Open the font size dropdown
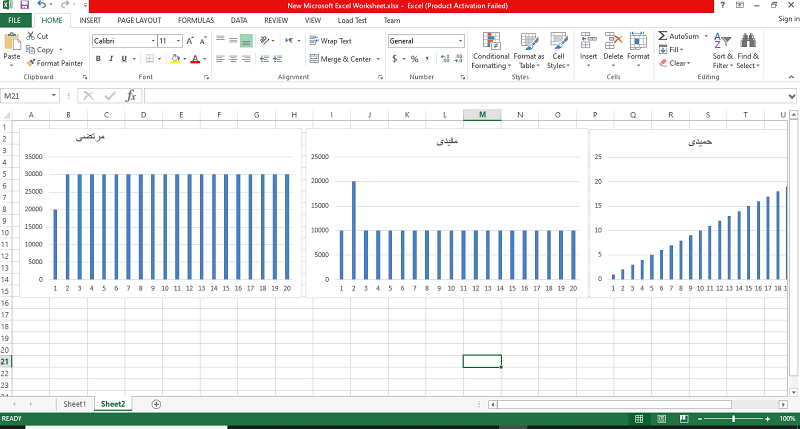 pos(178,41)
